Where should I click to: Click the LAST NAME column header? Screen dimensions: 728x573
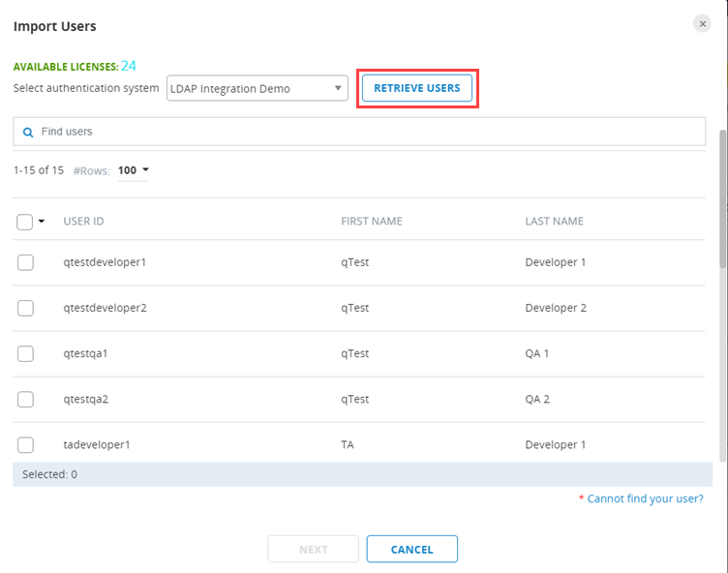(554, 222)
